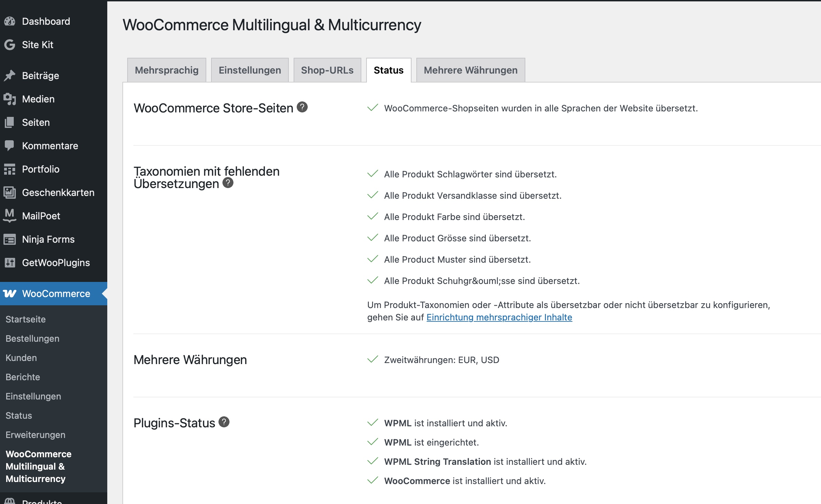This screenshot has width=821, height=504.
Task: Click the Ninja Forms icon
Action: click(x=10, y=239)
